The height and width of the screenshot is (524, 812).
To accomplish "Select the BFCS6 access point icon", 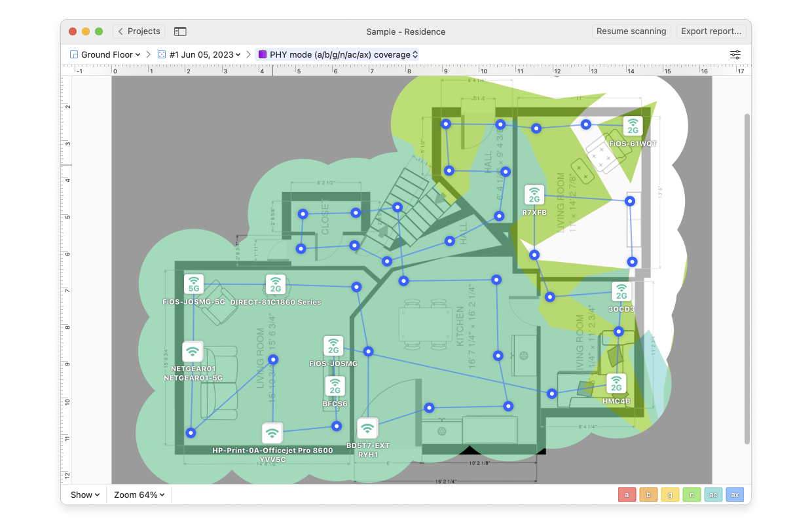I will pos(335,386).
